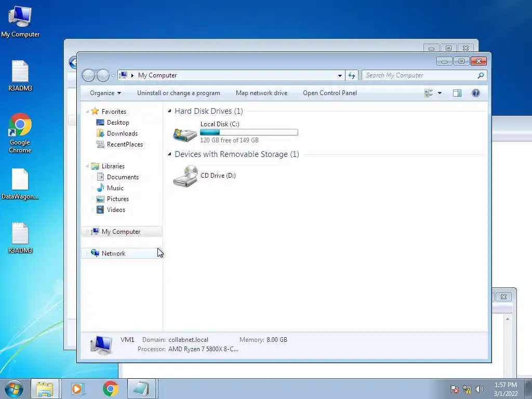This screenshot has height=399, width=532.
Task: Select the upper R3ADM3 text file on desktop
Action: pos(20,75)
